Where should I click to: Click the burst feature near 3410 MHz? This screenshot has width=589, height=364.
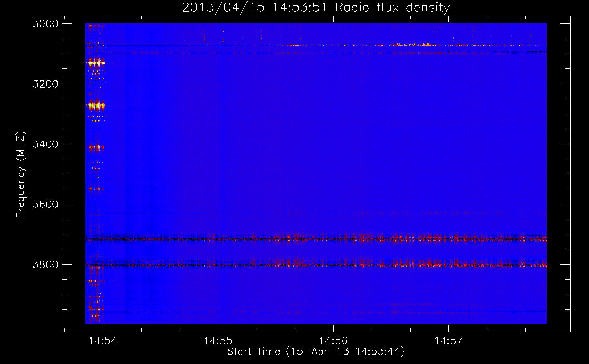click(x=95, y=147)
